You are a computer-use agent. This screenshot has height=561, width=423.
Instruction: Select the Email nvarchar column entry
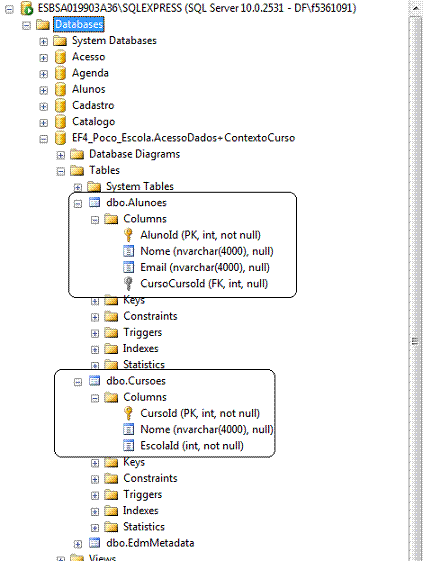coord(205,267)
